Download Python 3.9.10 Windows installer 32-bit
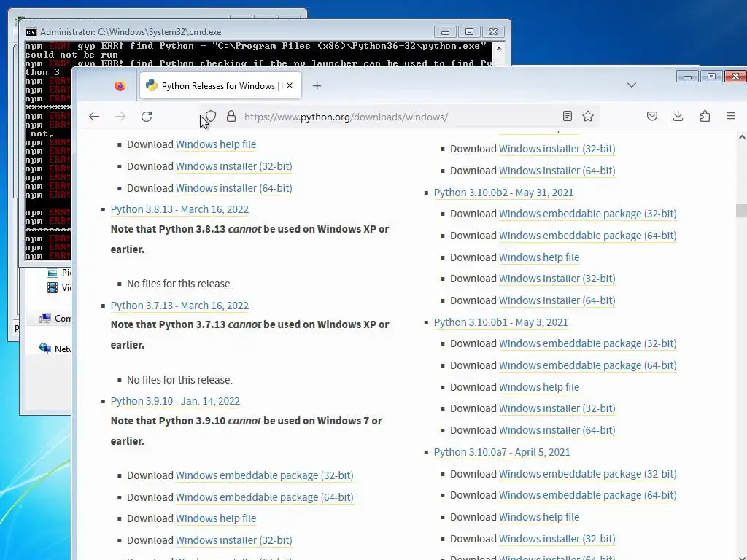747x560 pixels. coord(234,540)
